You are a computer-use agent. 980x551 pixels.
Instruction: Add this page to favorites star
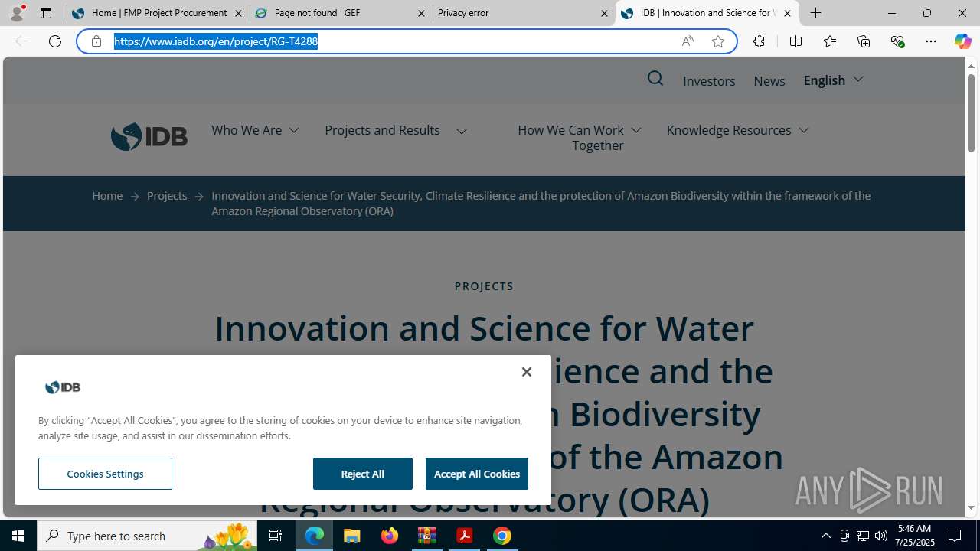pos(718,41)
